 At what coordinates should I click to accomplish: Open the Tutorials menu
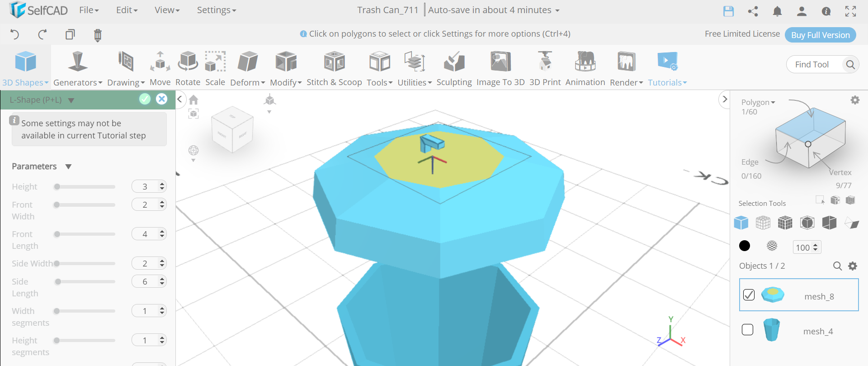pos(667,68)
